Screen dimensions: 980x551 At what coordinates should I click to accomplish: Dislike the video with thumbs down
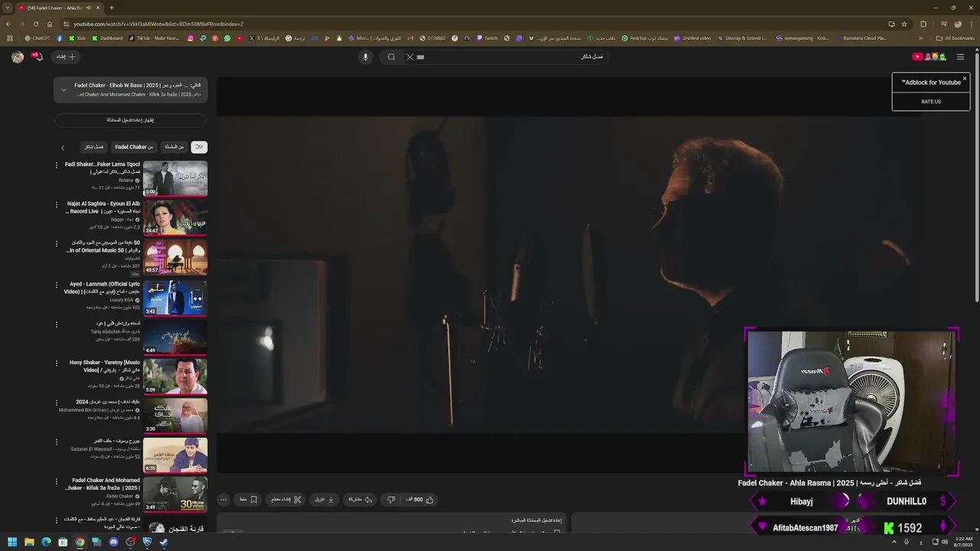coord(391,500)
